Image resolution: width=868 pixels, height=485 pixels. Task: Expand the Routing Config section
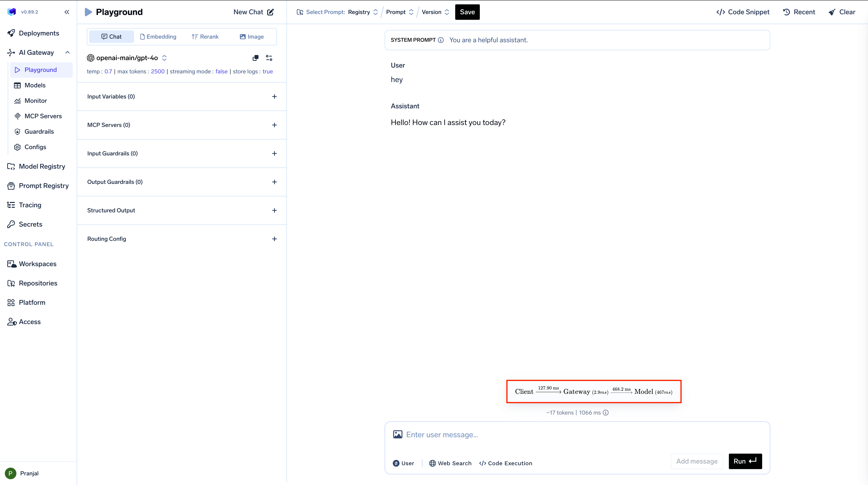[274, 239]
